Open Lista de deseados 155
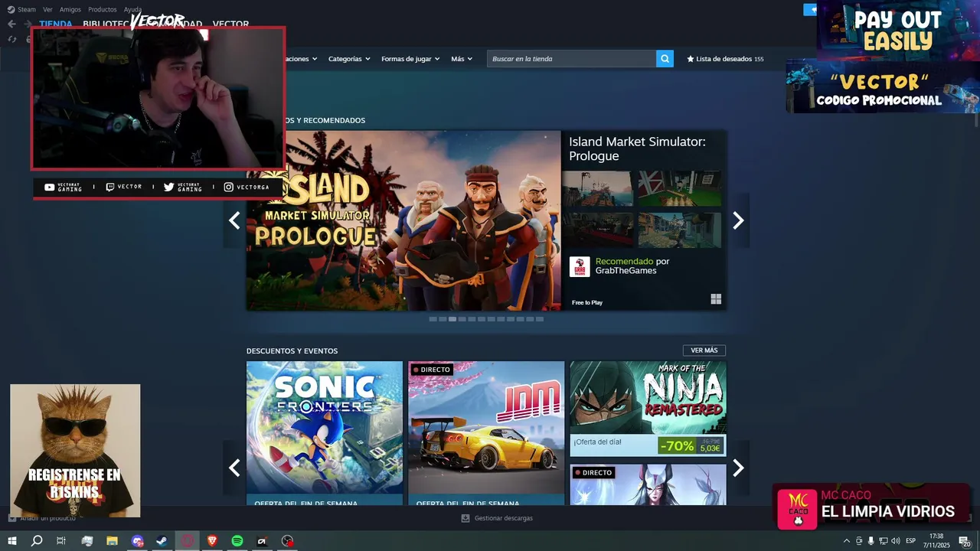This screenshot has height=551, width=980. 725,59
